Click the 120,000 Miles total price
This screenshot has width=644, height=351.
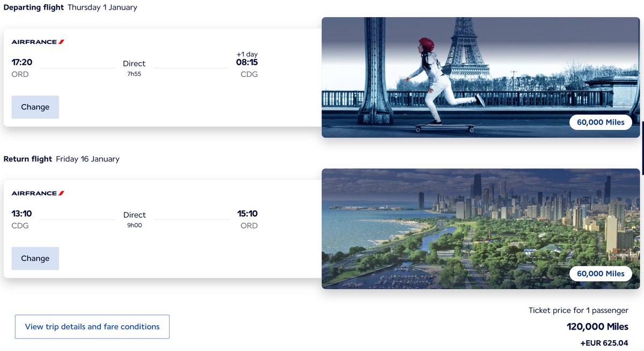[x=597, y=326]
